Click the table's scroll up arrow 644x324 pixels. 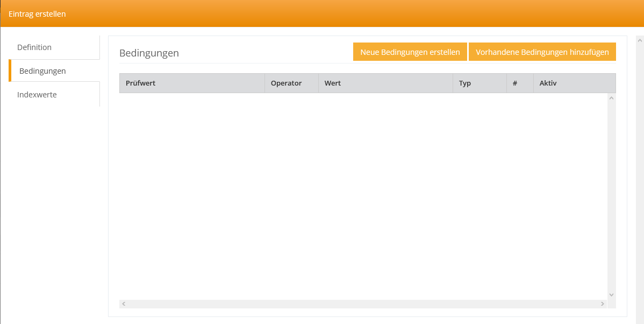point(611,98)
